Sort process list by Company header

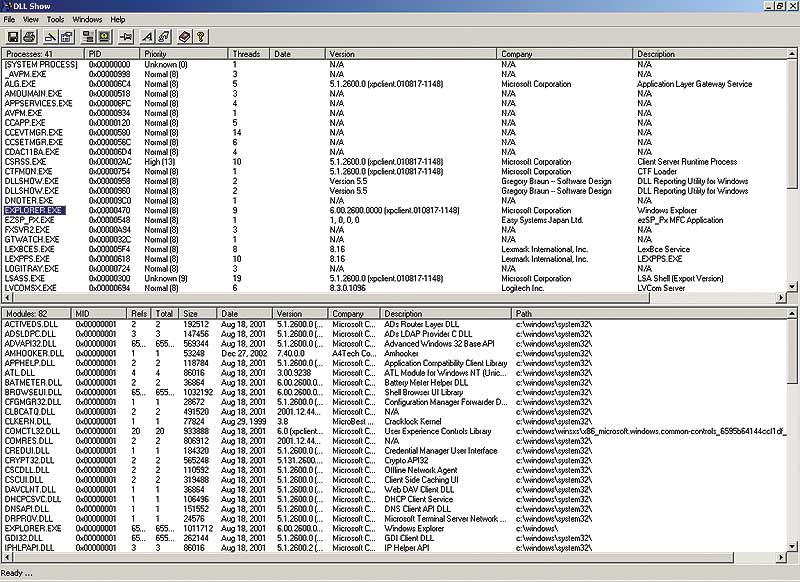[565, 54]
